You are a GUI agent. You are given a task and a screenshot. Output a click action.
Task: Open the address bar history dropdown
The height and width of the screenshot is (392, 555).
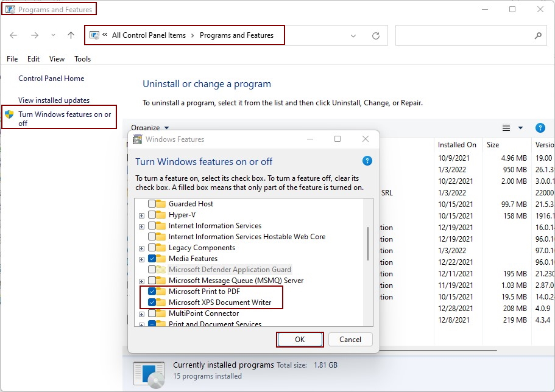coord(353,36)
